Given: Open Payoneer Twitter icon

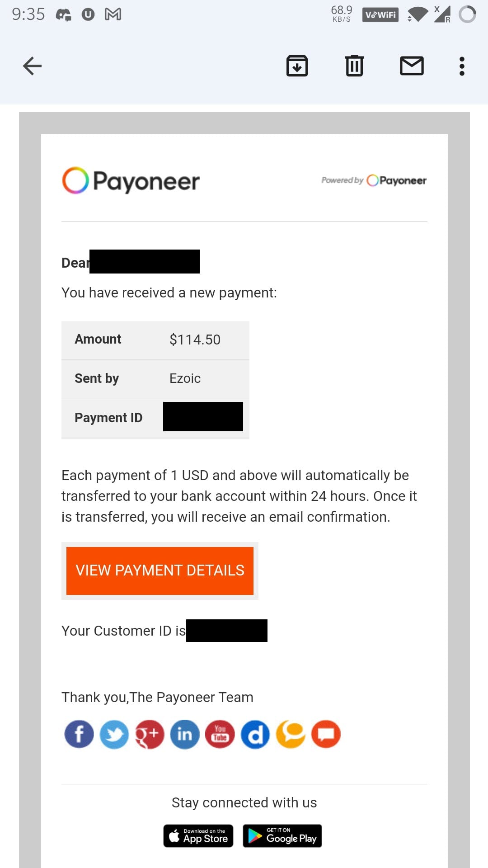Looking at the screenshot, I should coord(114,734).
